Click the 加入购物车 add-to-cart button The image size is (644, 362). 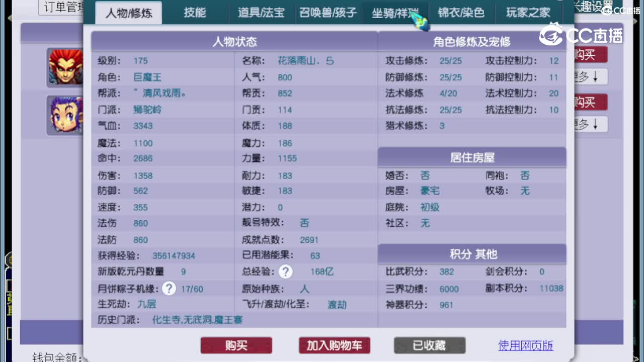[334, 345]
